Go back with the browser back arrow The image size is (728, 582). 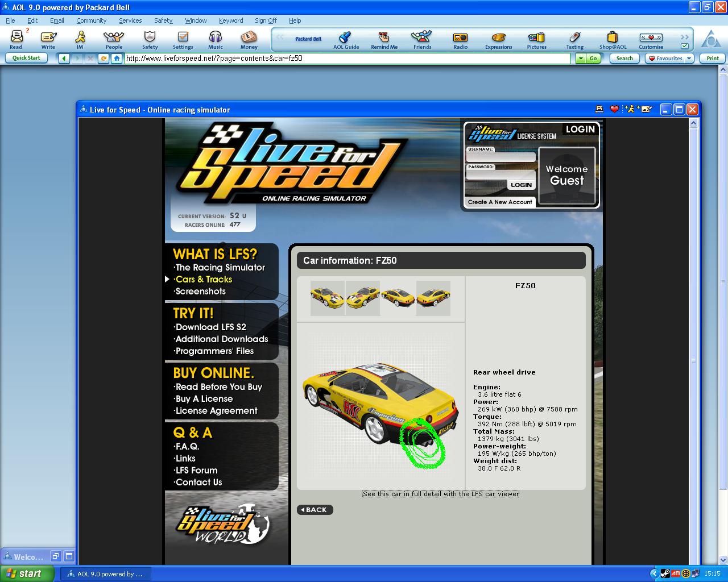pos(64,58)
